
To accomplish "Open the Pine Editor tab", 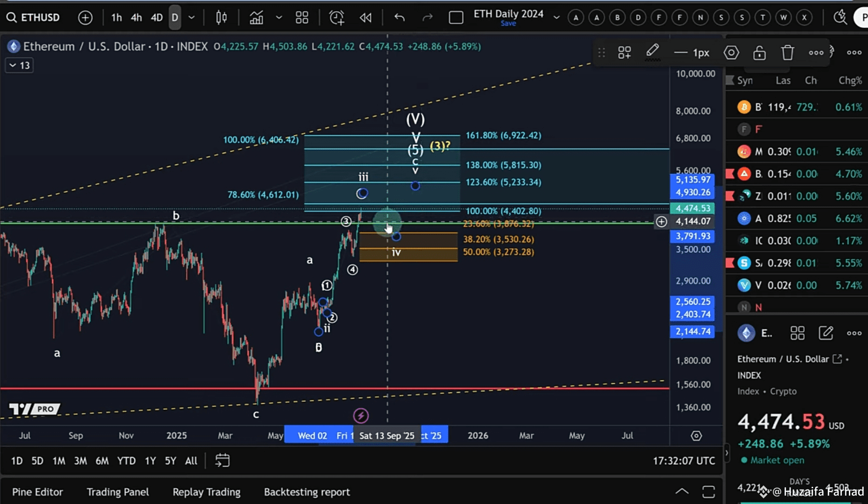I will pyautogui.click(x=37, y=492).
